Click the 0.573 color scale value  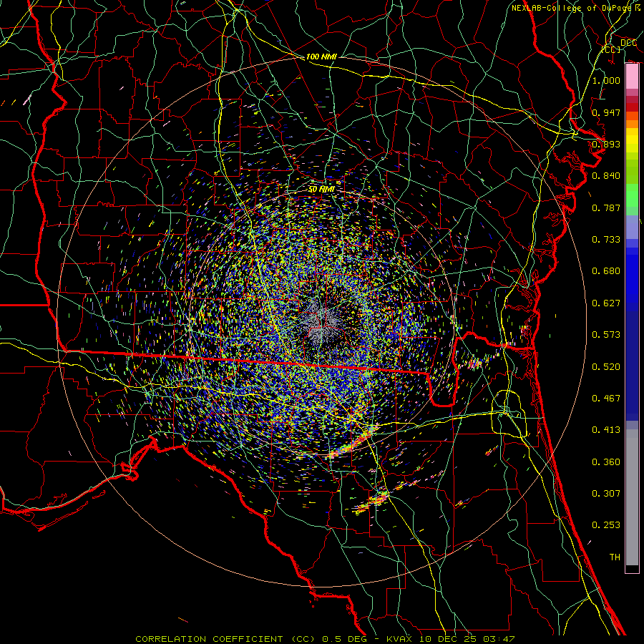(x=606, y=335)
